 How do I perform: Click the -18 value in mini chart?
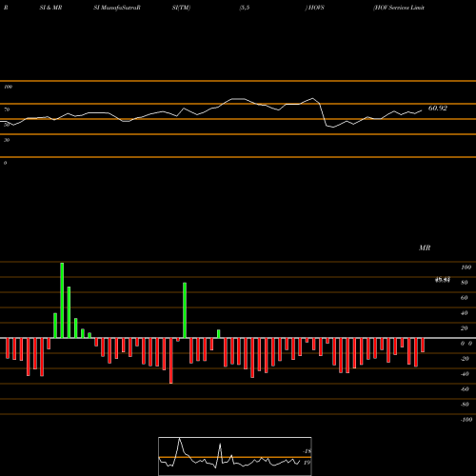point(307,451)
